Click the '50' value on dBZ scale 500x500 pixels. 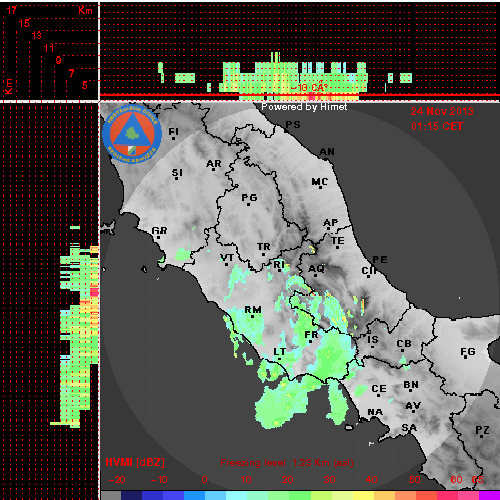(x=414, y=480)
